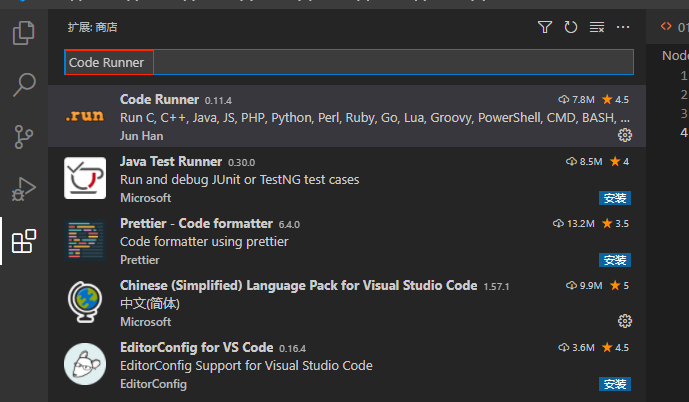
Task: Open Chinese Language Pack manage gear menu
Action: click(625, 321)
